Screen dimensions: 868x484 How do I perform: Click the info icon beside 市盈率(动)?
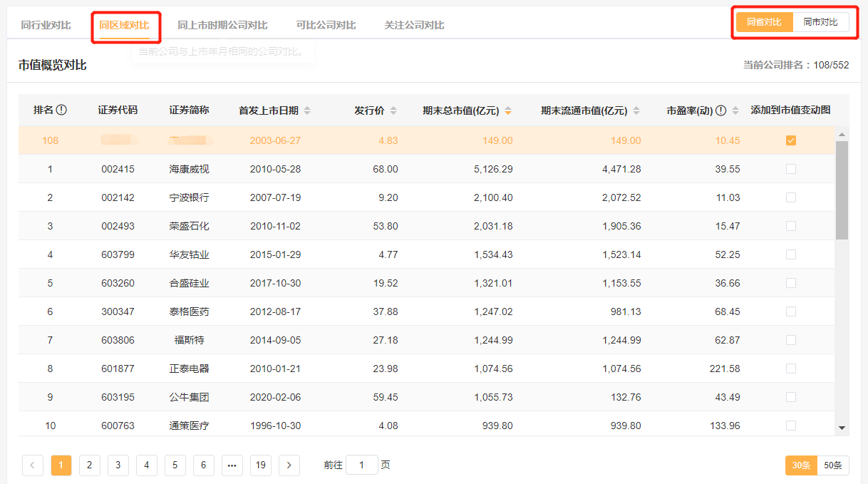pos(720,110)
